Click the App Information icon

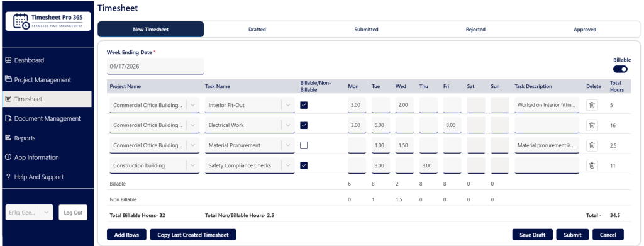coord(8,157)
